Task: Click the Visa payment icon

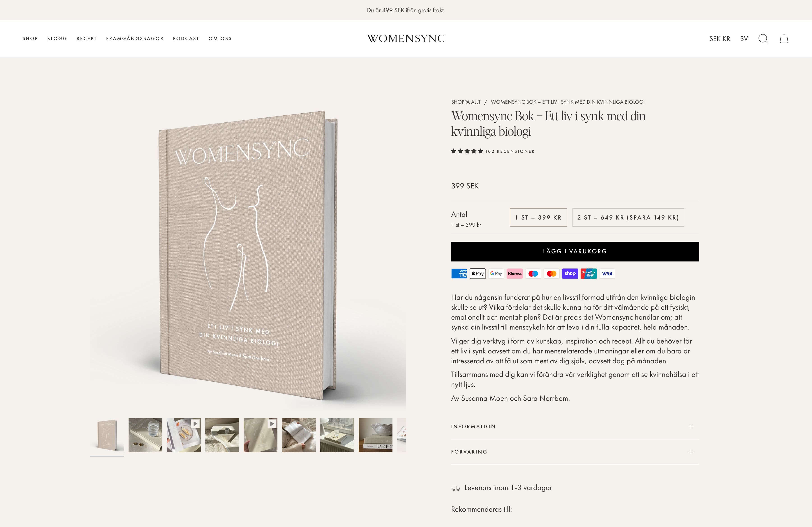Action: (x=607, y=273)
